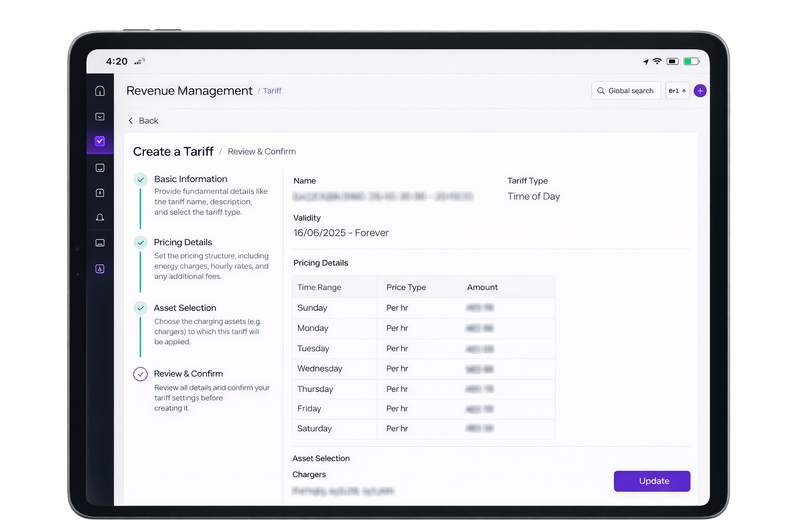Click the Back chevron arrow

click(x=130, y=121)
